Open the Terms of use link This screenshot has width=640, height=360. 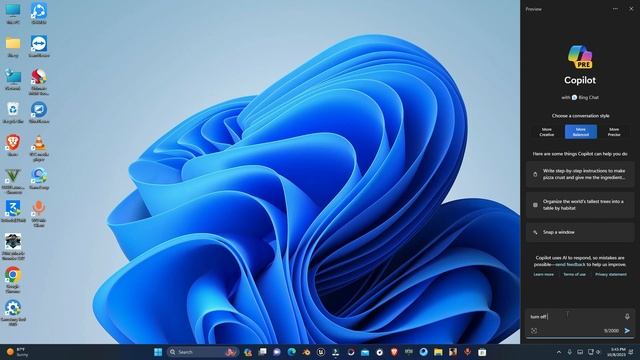pyautogui.click(x=574, y=274)
